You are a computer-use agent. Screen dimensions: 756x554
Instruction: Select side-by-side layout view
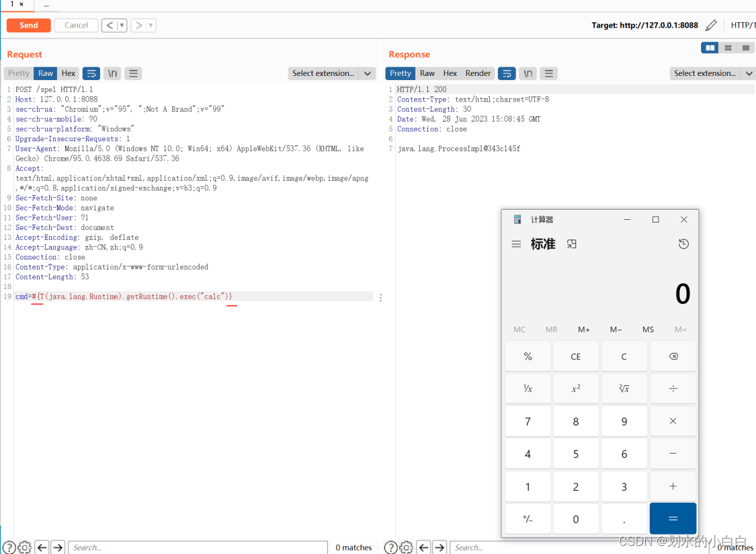710,48
